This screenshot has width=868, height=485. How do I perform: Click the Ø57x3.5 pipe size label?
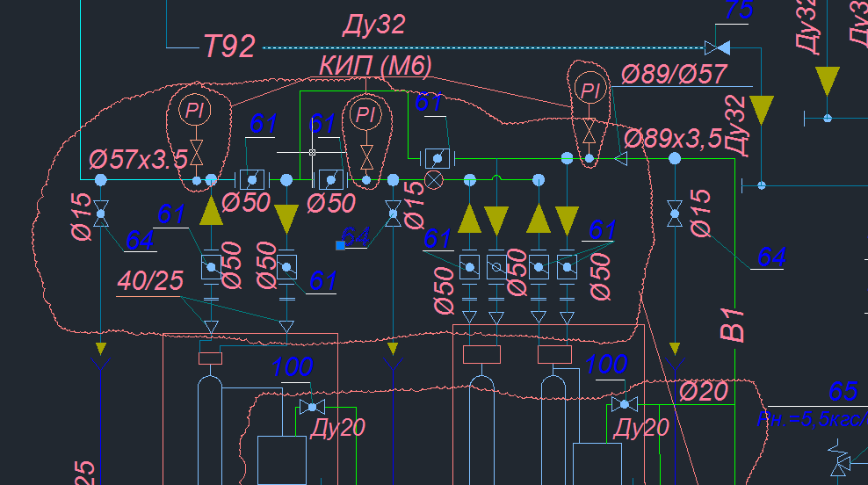pos(139,159)
